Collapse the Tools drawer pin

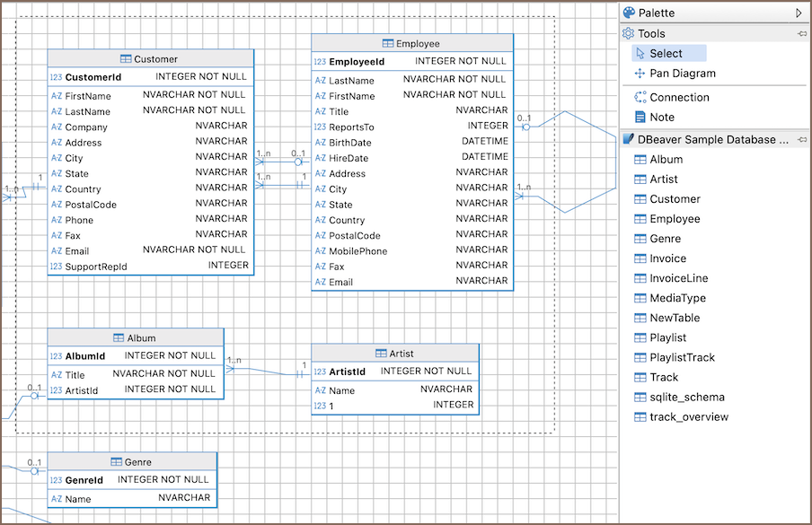(x=801, y=33)
